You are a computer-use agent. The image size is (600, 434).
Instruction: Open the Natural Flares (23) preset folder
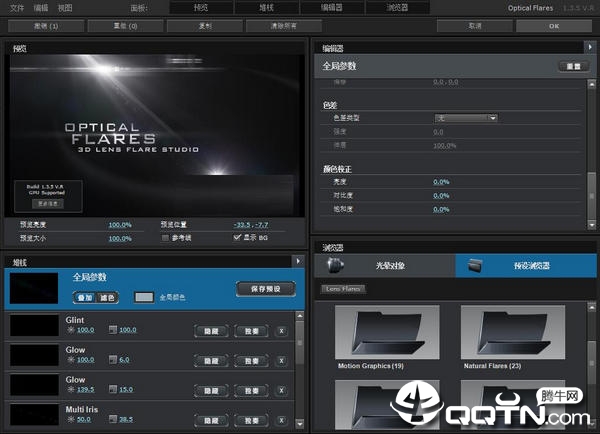(513, 332)
